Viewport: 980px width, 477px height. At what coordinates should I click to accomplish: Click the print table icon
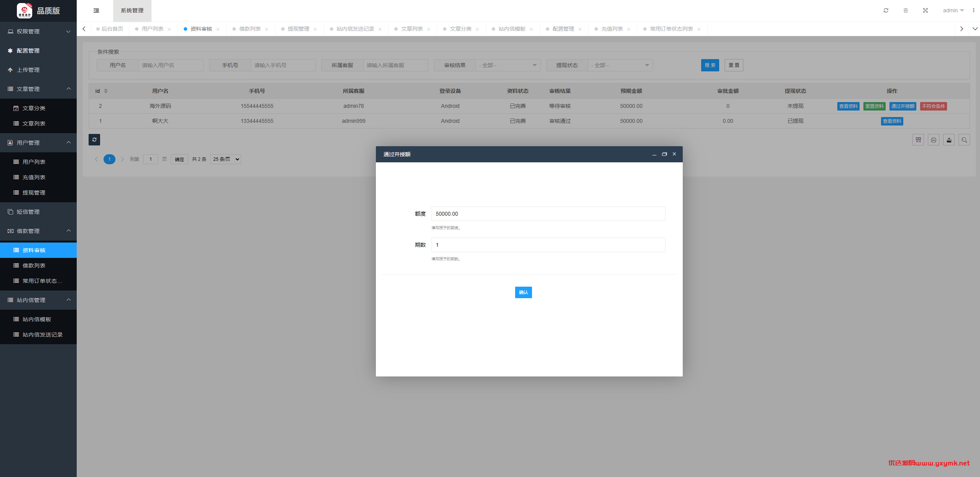934,140
